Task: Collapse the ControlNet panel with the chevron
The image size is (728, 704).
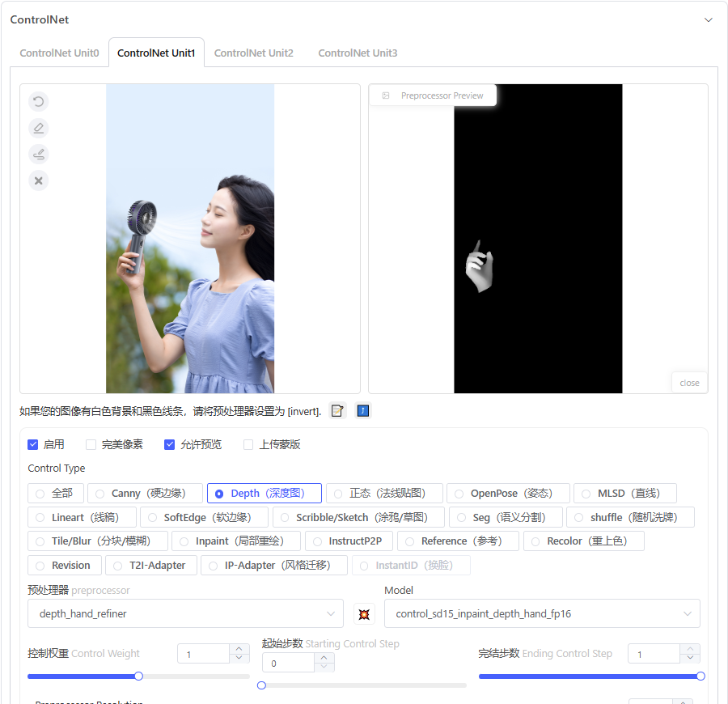Action: [x=708, y=20]
